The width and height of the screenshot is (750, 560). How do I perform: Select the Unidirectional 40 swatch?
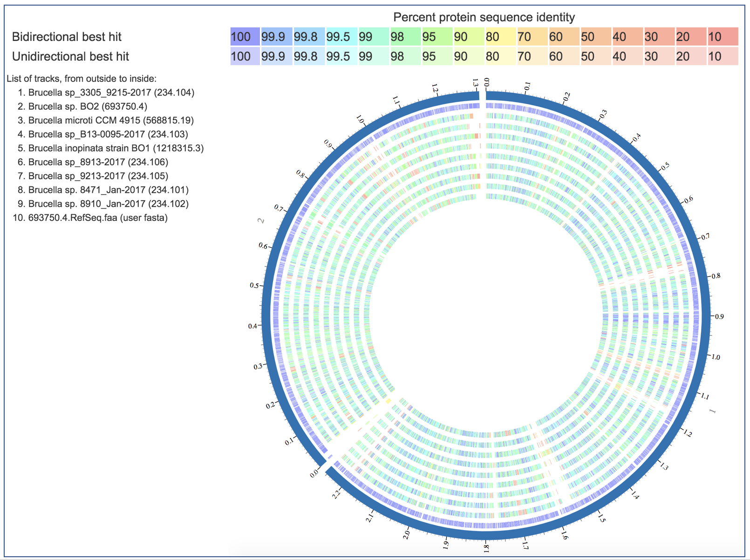click(627, 56)
